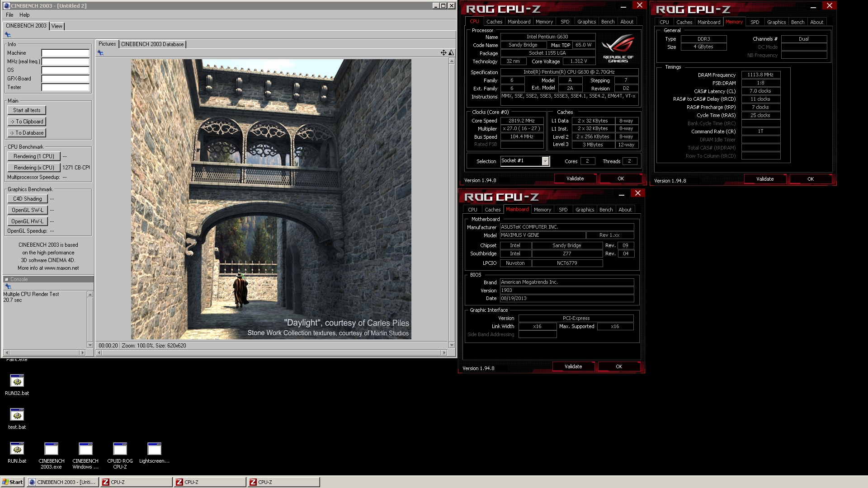Click the Machine input field
868x488 pixels.
click(65, 53)
